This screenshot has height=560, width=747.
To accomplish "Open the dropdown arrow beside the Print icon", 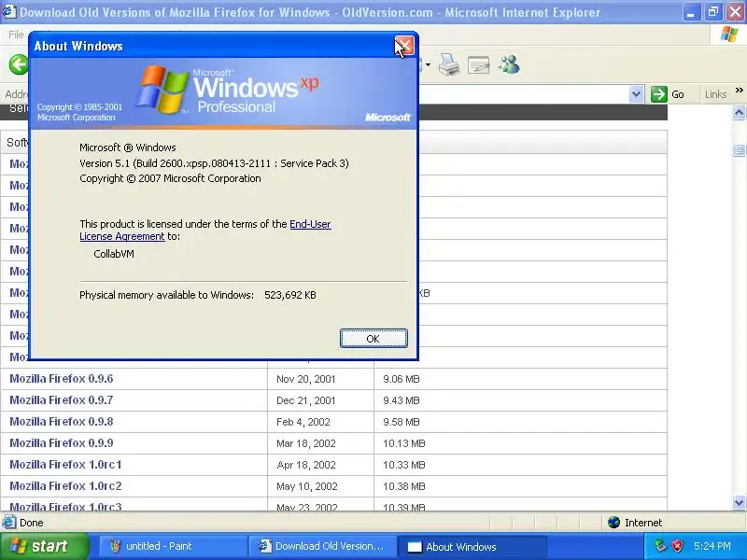I will pos(428,64).
